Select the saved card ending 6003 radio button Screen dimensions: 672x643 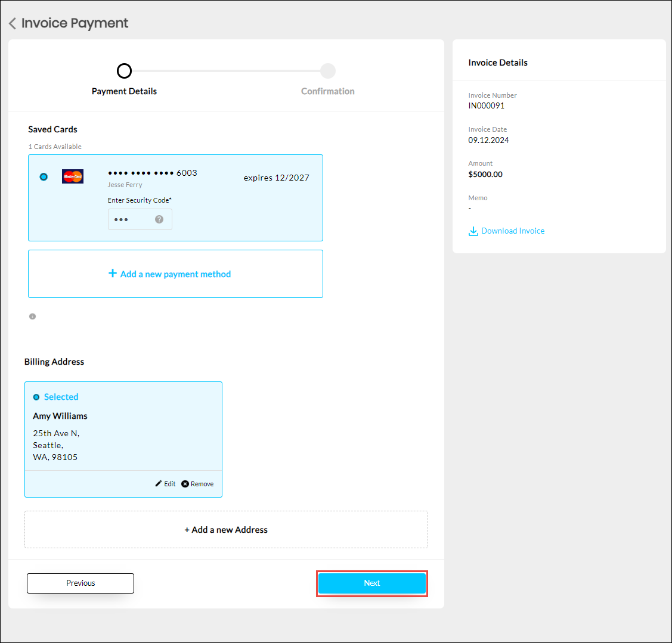click(44, 177)
